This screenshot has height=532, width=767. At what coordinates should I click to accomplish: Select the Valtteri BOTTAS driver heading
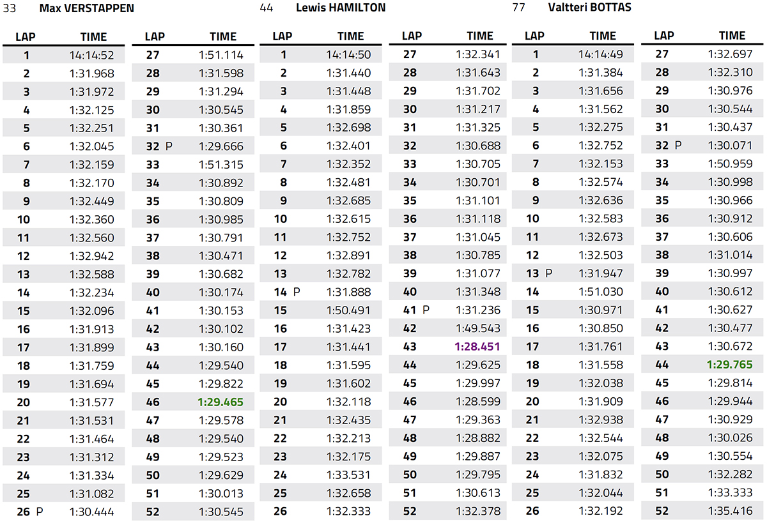591,8
